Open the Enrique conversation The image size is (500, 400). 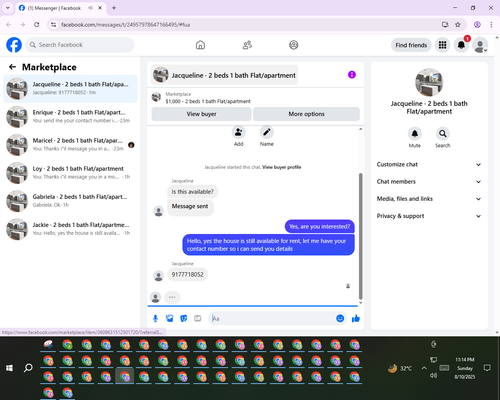click(70, 117)
